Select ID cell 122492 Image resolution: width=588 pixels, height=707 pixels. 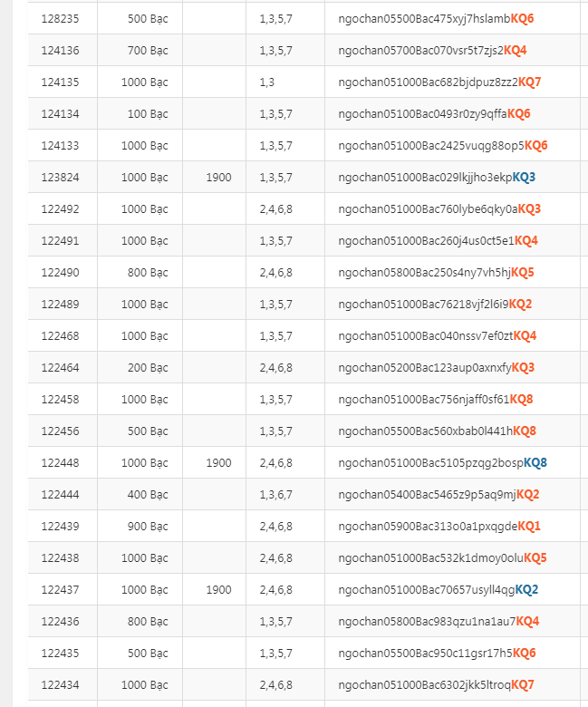[61, 208]
